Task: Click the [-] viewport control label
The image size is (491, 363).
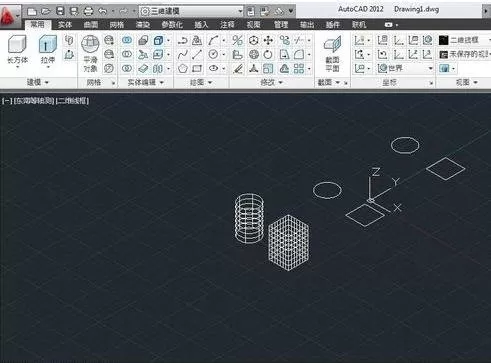Action: pyautogui.click(x=7, y=101)
